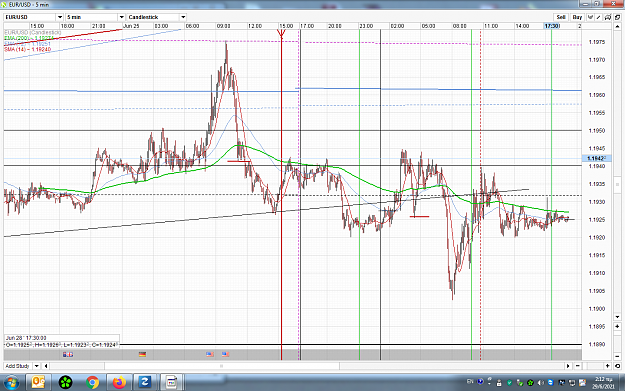Click the horizontal time scrollbar thumb
Viewport: 625px width, 391px height.
point(222,366)
